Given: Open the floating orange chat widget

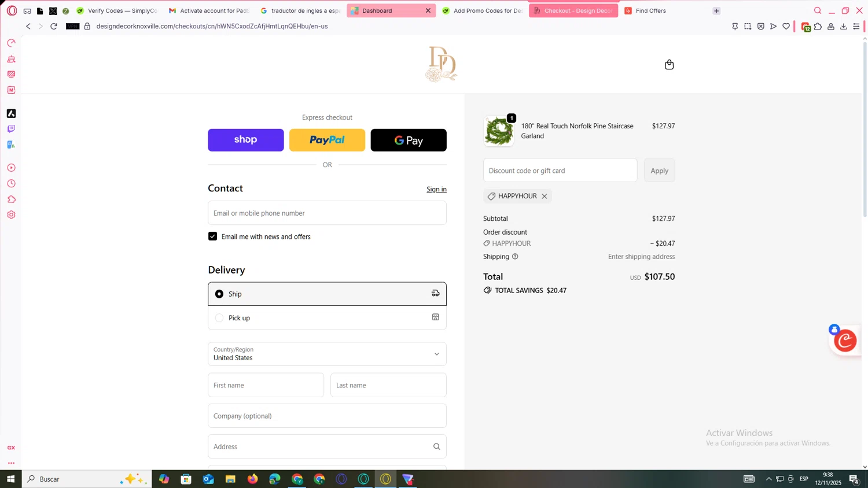Looking at the screenshot, I should pos(845,340).
